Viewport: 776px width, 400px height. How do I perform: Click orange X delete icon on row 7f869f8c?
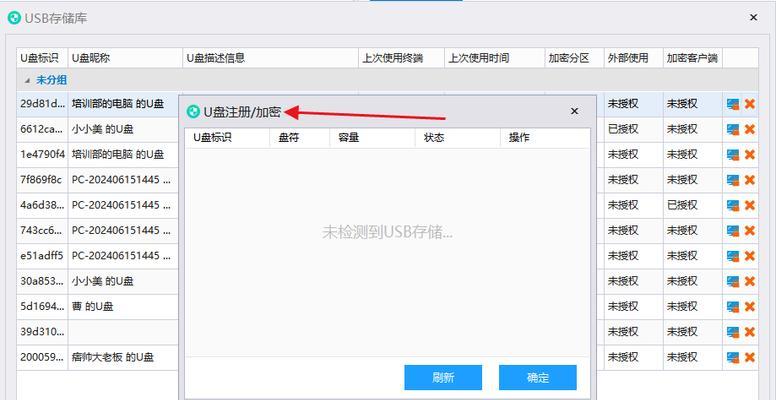749,179
